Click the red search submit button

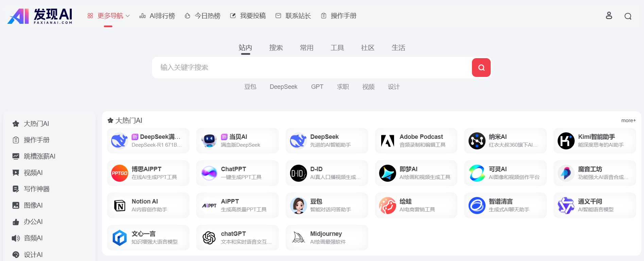(481, 67)
